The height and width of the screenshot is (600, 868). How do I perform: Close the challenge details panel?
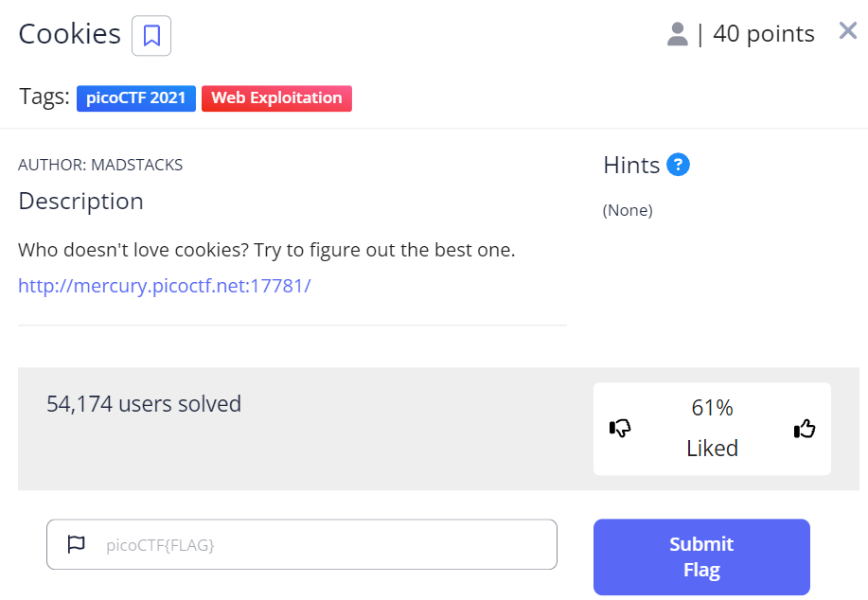click(847, 30)
